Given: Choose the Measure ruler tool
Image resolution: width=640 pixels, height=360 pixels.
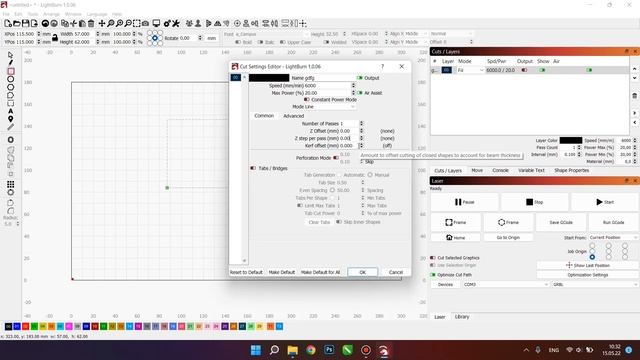Looking at the screenshot, I should [x=11, y=127].
